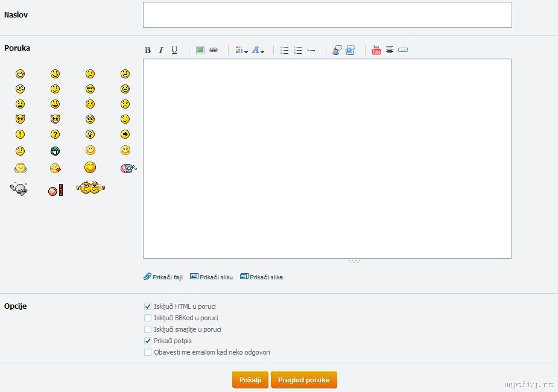Click 'Prikači fajl' attachment link
The image size is (558, 392).
pos(163,277)
